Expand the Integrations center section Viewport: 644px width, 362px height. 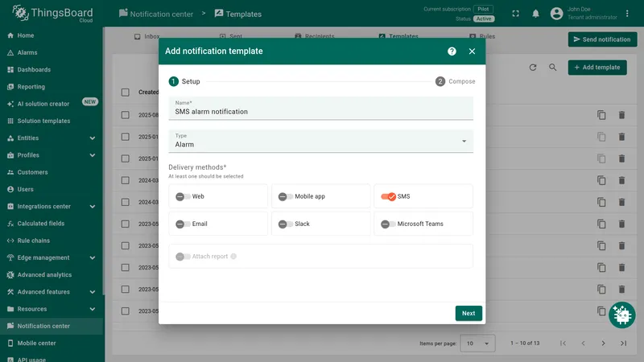point(93,207)
